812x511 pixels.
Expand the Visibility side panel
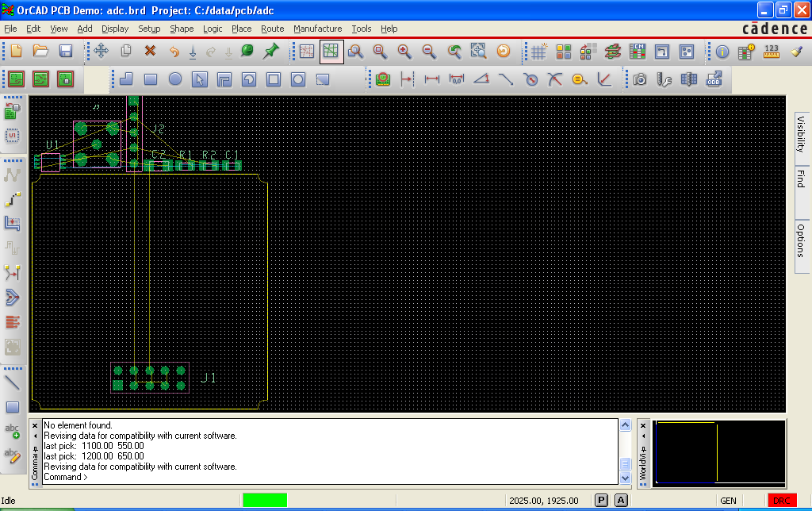[801, 134]
